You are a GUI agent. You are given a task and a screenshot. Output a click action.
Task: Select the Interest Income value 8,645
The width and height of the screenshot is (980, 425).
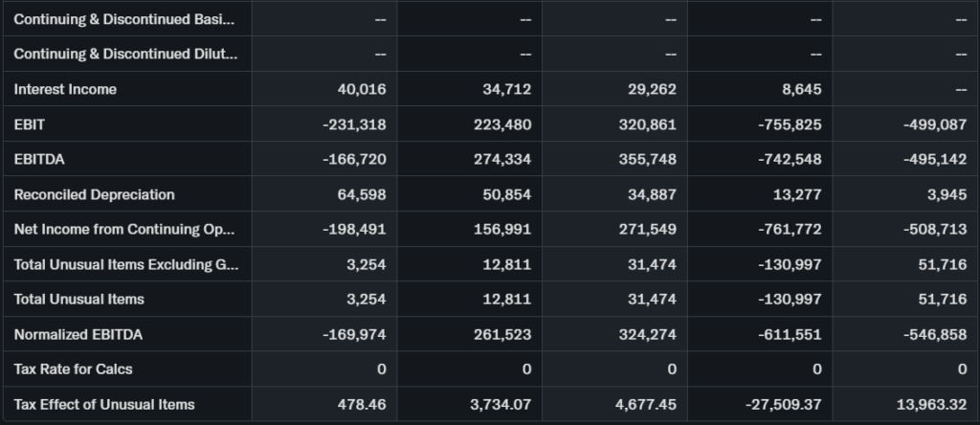coord(801,89)
